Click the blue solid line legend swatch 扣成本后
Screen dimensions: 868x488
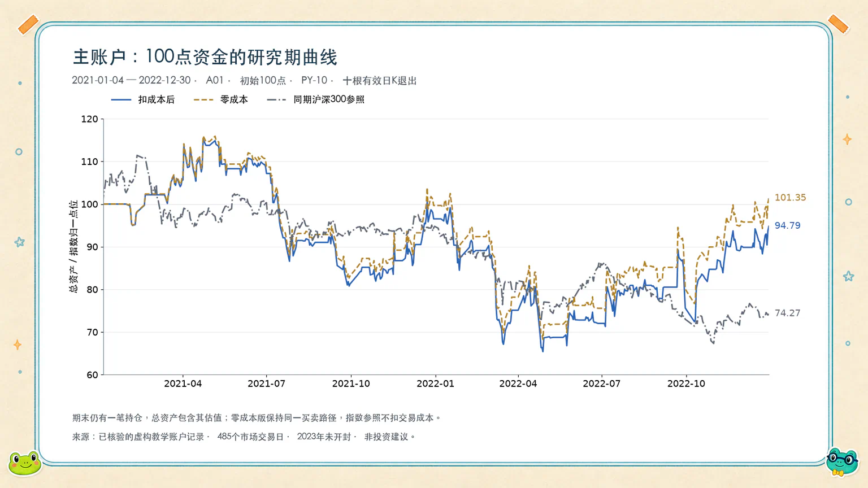tap(121, 99)
